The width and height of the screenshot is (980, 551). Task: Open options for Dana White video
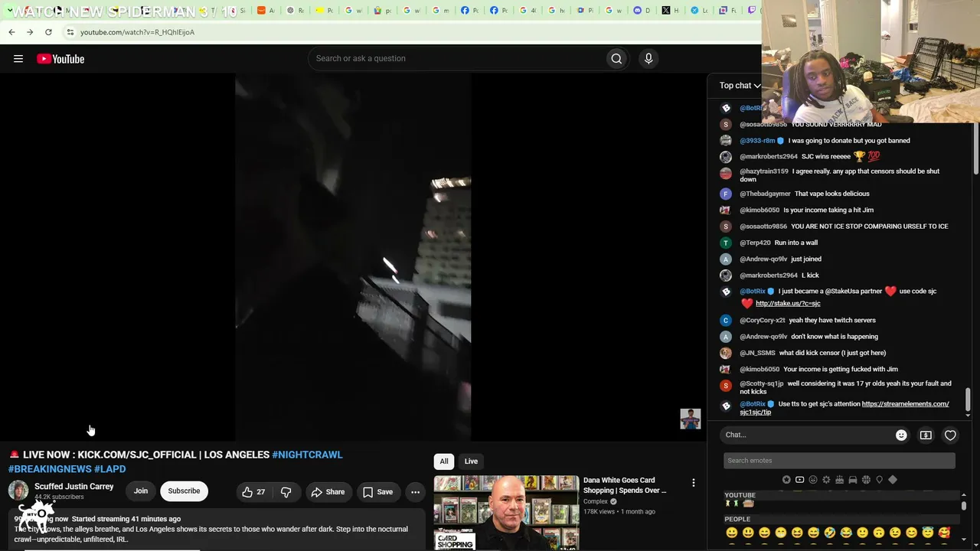coord(694,483)
